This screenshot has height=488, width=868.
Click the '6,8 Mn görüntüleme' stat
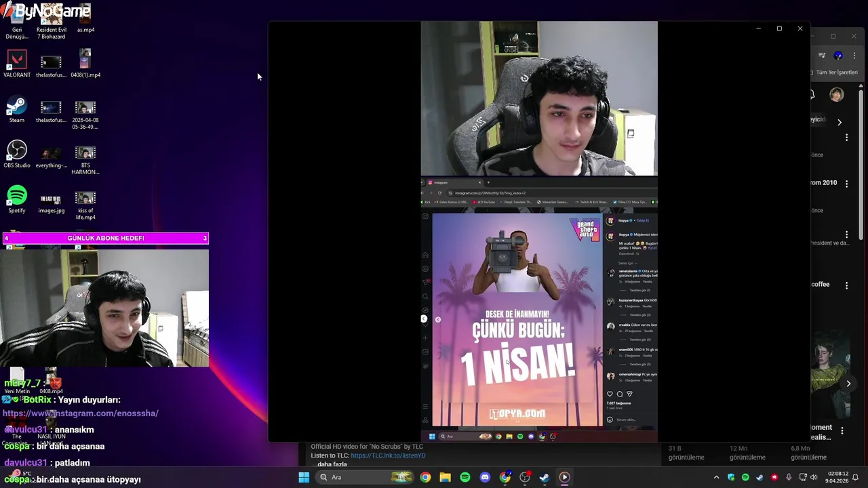(809, 453)
